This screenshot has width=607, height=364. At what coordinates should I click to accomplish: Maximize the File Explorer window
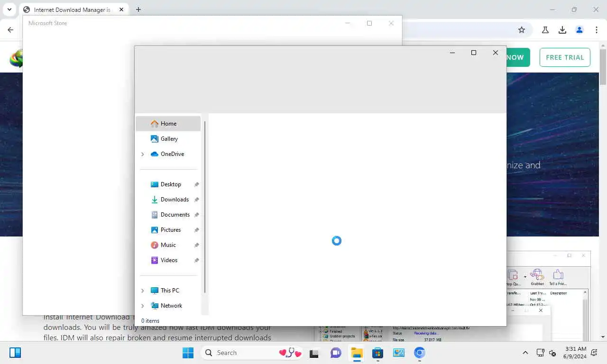(473, 53)
